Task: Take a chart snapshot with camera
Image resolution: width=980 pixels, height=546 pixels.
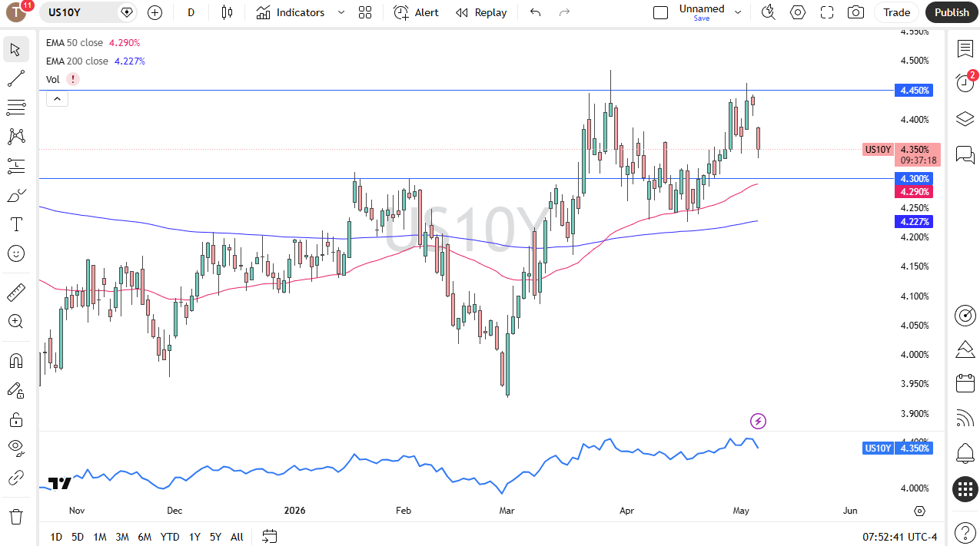Action: pyautogui.click(x=855, y=12)
